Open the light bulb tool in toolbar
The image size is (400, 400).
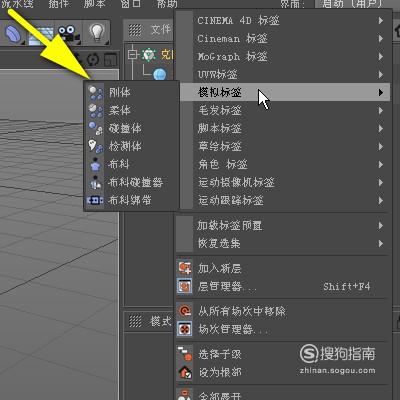(x=97, y=33)
